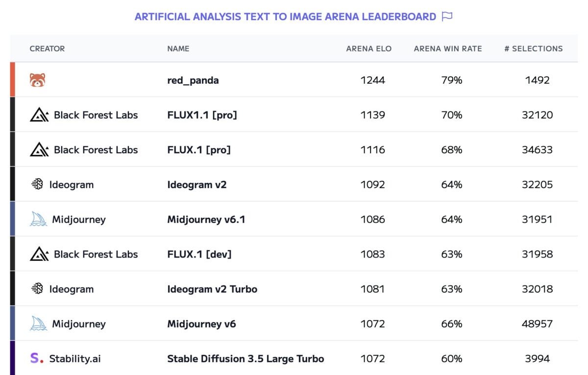Sort by Arena Win Rate column header
The width and height of the screenshot is (588, 375).
448,48
